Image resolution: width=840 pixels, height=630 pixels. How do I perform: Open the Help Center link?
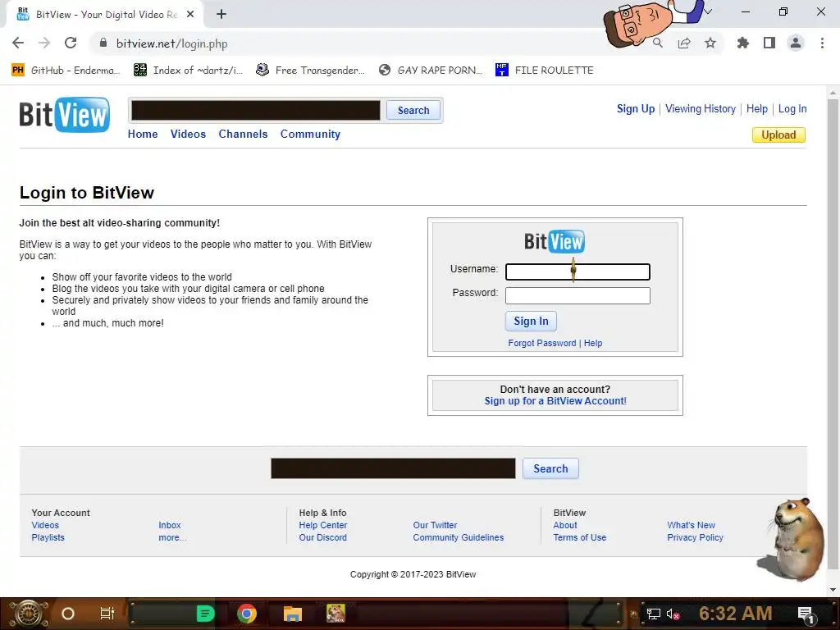[322, 525]
